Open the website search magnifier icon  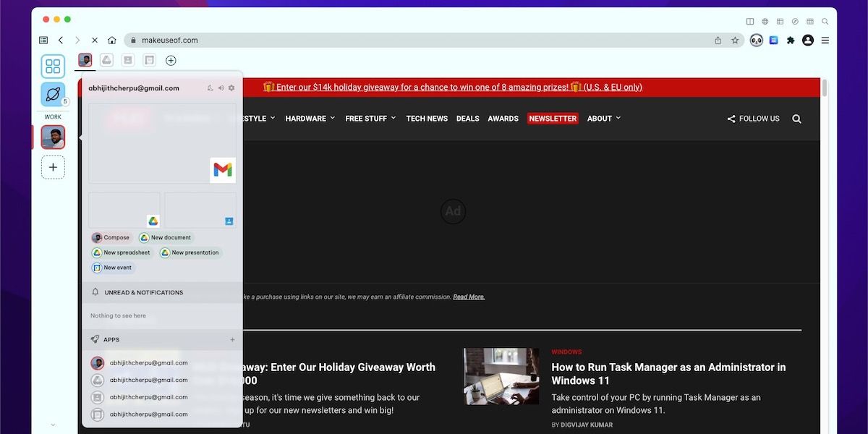[x=796, y=119]
